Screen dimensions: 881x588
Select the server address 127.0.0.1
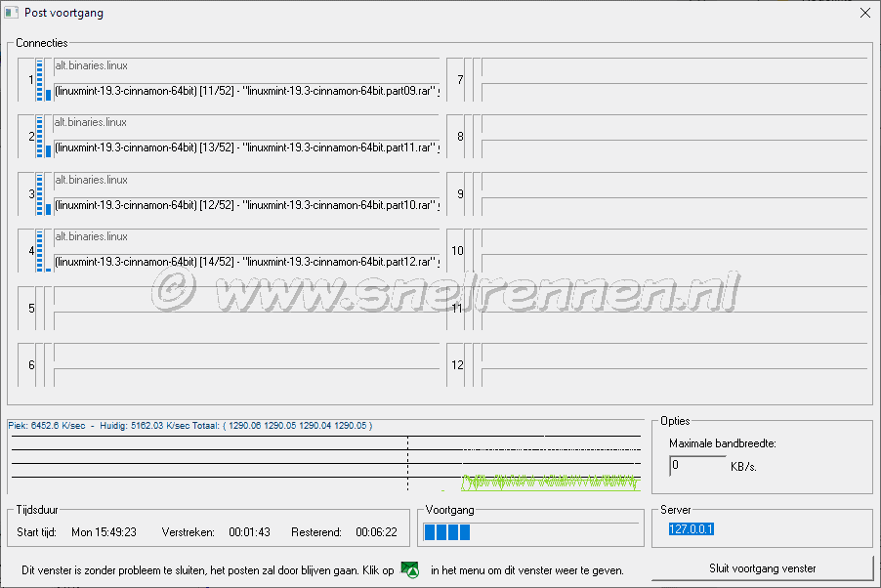692,529
